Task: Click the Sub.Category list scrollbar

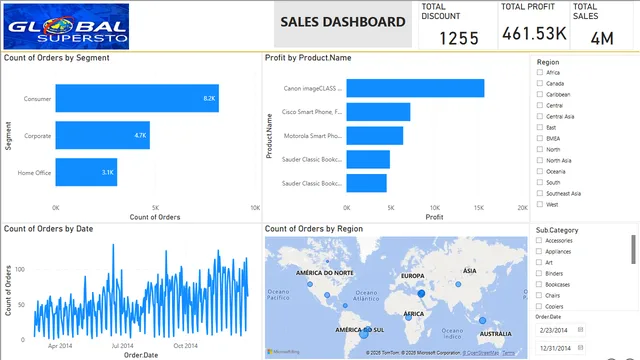Action: tap(633, 249)
